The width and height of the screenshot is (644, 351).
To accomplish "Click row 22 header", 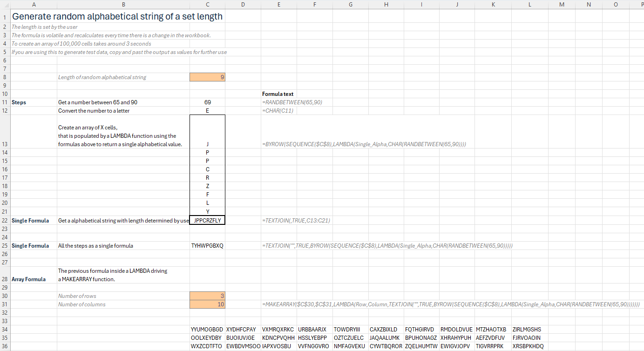I will tap(5, 221).
